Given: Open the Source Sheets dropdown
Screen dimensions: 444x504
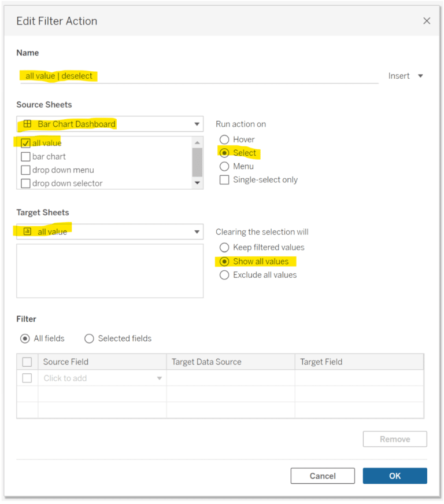Looking at the screenshot, I should click(x=197, y=124).
